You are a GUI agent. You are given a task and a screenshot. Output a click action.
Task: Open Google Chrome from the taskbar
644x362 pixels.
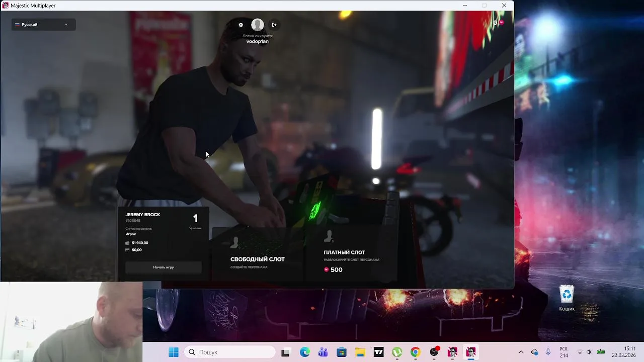coord(415,352)
